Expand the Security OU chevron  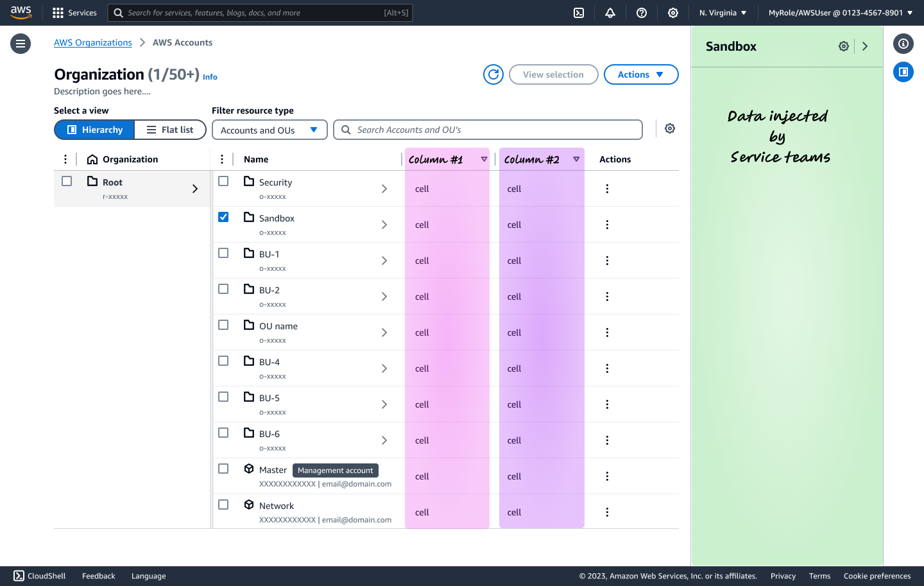(x=384, y=189)
